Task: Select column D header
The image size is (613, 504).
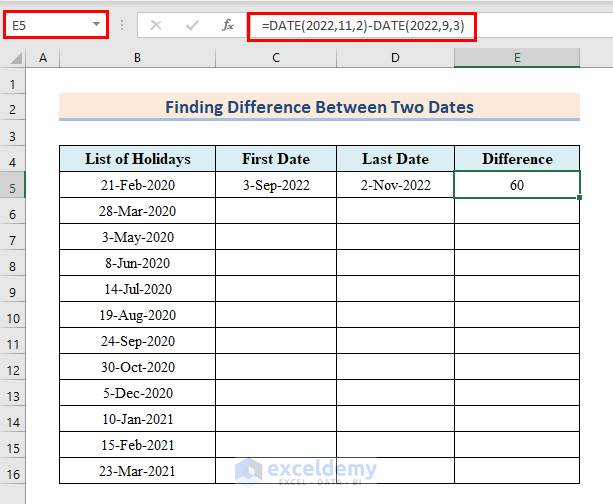Action: [395, 58]
